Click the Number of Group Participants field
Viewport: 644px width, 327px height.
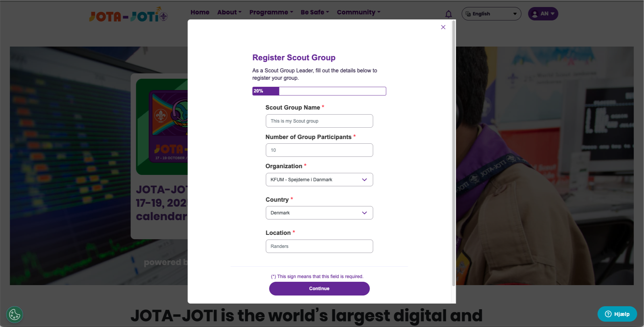click(x=319, y=150)
